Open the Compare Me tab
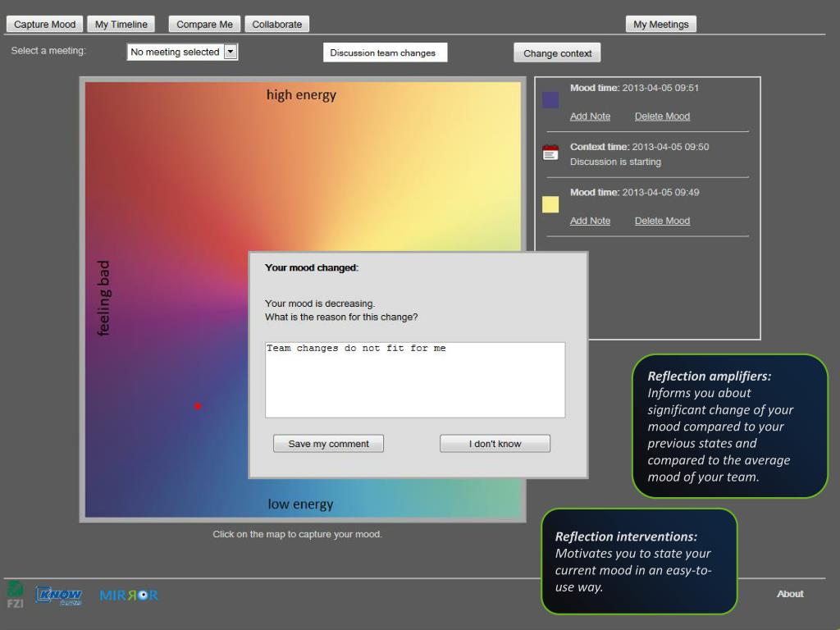 (204, 25)
